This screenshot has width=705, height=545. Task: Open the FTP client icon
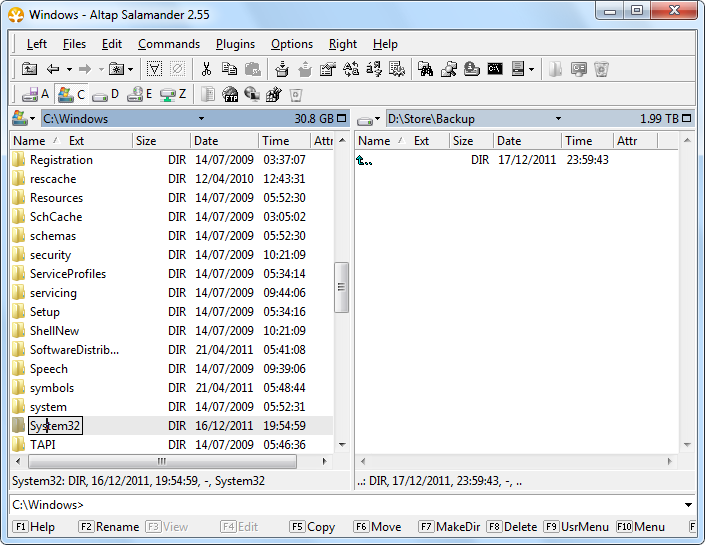pos(230,94)
